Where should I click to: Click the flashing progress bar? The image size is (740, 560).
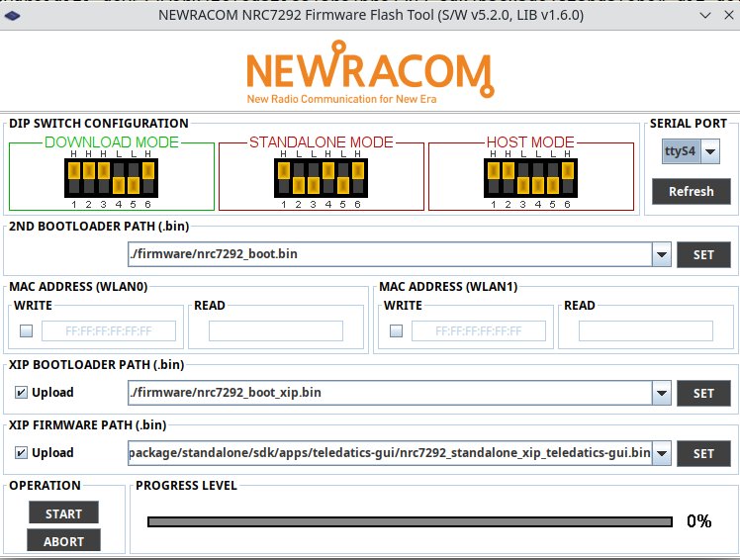tap(410, 521)
